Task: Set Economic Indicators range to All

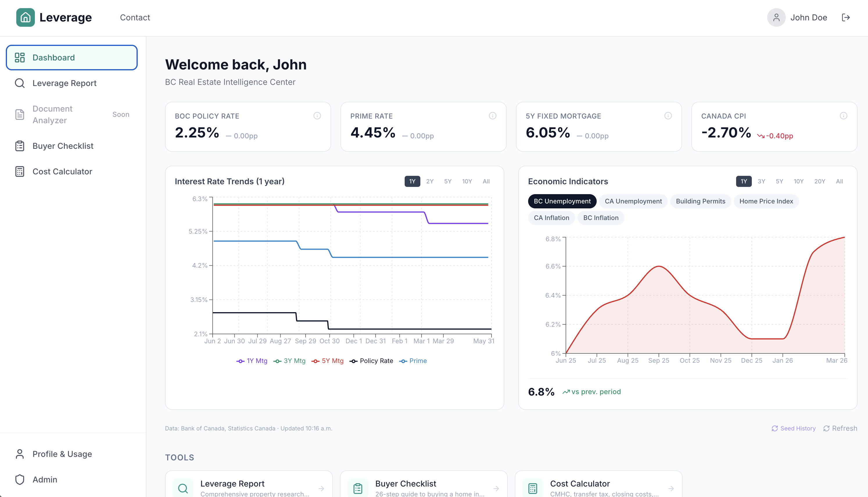Action: point(839,181)
